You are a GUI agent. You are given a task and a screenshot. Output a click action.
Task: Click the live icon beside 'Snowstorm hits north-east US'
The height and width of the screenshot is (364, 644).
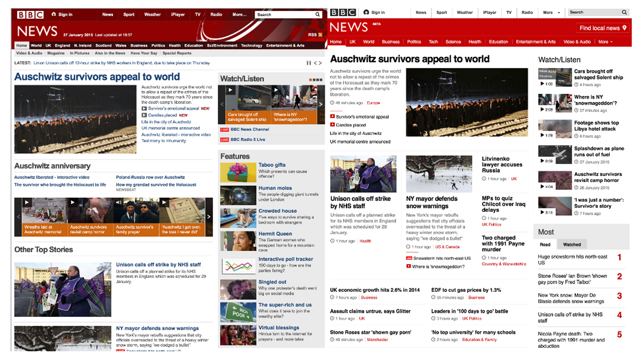tap(409, 258)
